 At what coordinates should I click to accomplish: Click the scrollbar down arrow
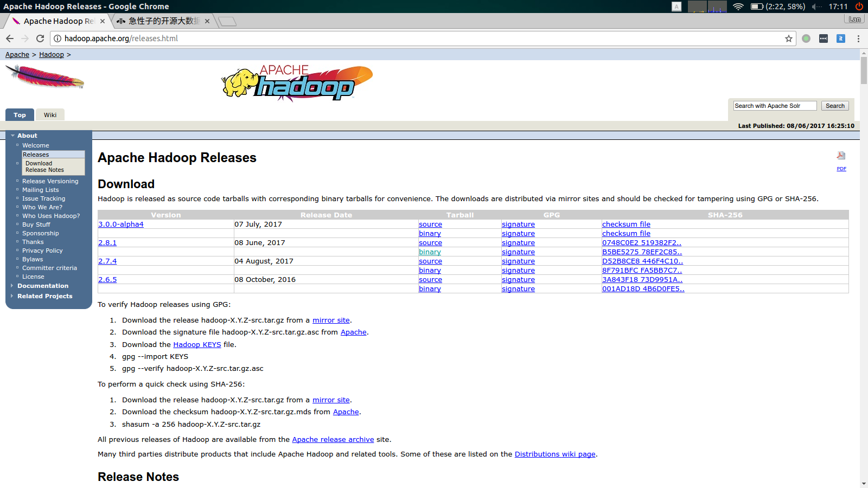pyautogui.click(x=864, y=484)
